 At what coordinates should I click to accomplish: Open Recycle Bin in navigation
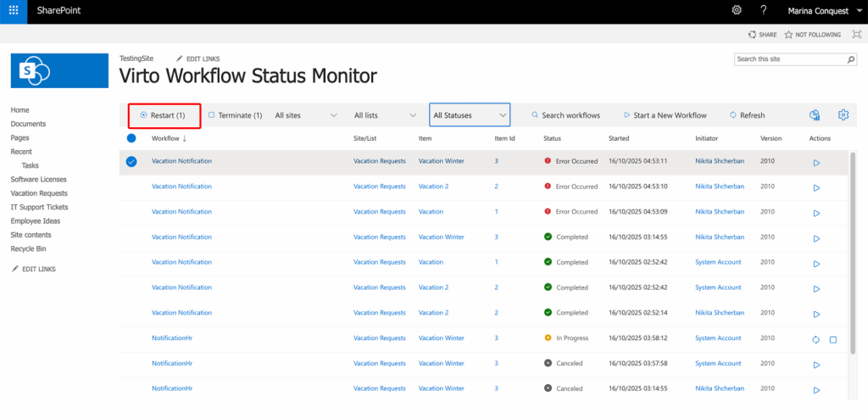pyautogui.click(x=28, y=248)
